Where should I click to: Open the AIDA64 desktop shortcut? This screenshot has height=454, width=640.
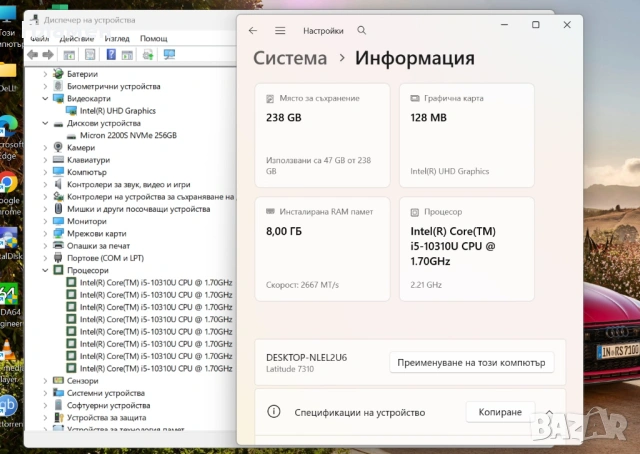9,305
